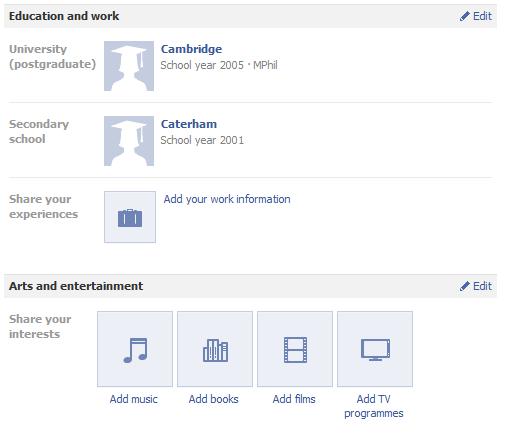512x435 pixels.
Task: Click the Add books label
Action: pos(214,399)
